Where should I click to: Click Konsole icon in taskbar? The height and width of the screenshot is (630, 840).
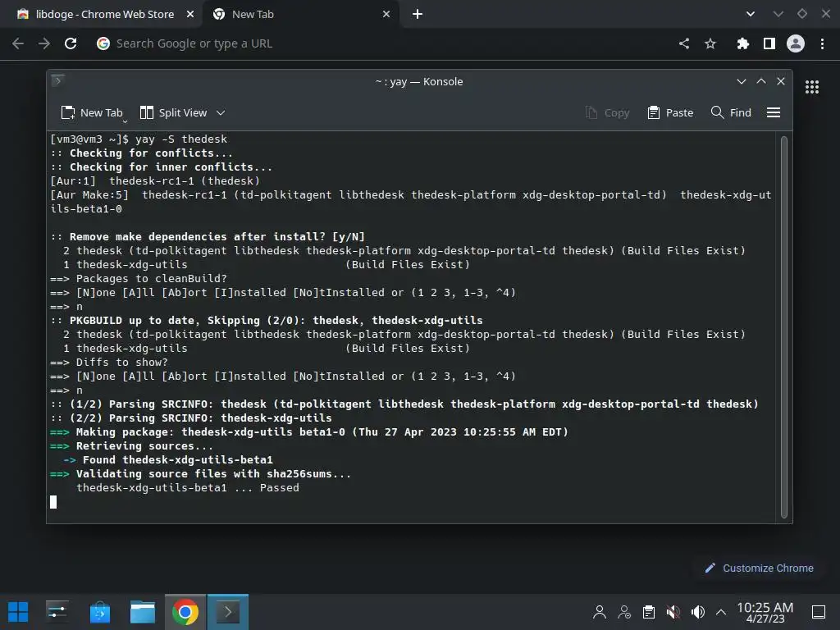(x=228, y=612)
